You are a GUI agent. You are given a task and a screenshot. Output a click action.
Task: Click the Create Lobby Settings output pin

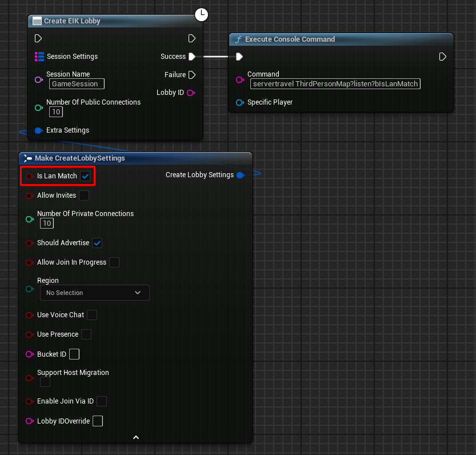tap(240, 175)
